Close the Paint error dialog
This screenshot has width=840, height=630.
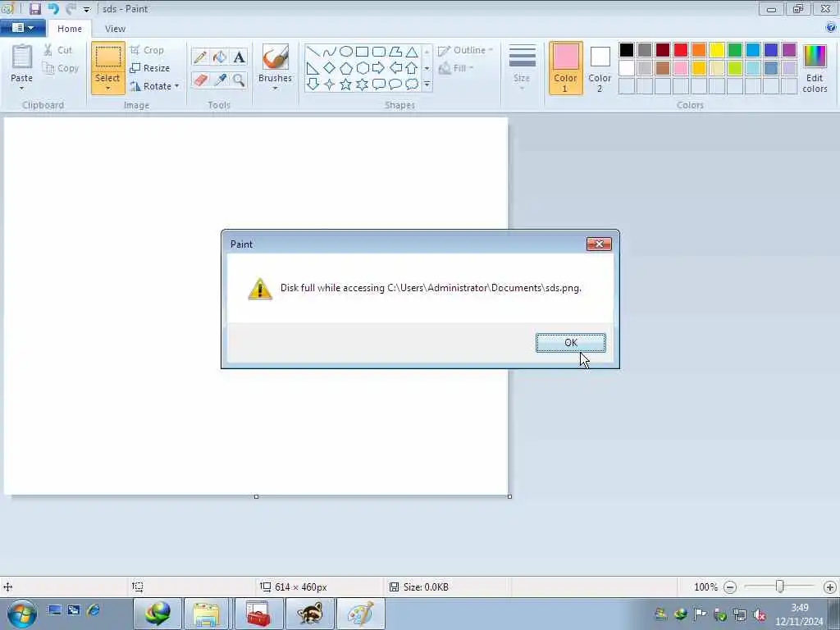click(x=598, y=244)
